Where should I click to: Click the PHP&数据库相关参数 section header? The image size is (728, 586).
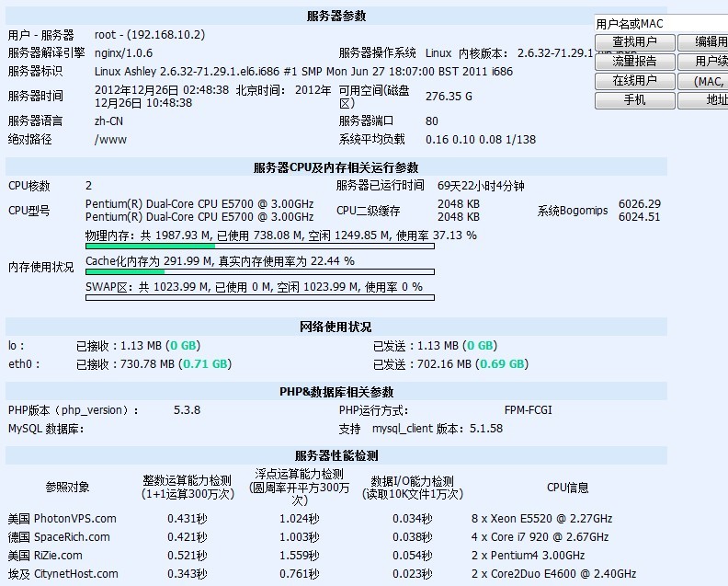point(336,391)
